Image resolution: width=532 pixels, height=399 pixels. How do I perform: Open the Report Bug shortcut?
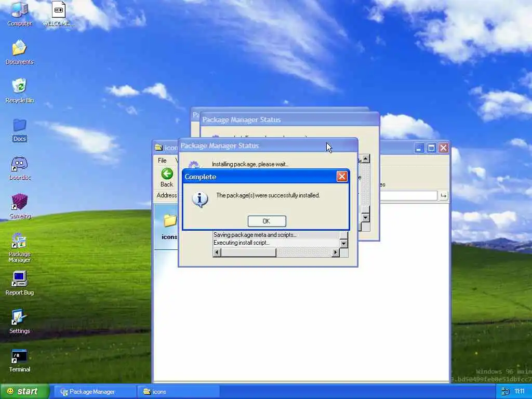19,283
